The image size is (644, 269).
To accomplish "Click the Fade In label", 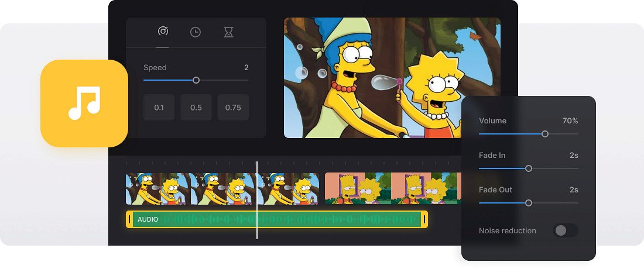I will 492,156.
